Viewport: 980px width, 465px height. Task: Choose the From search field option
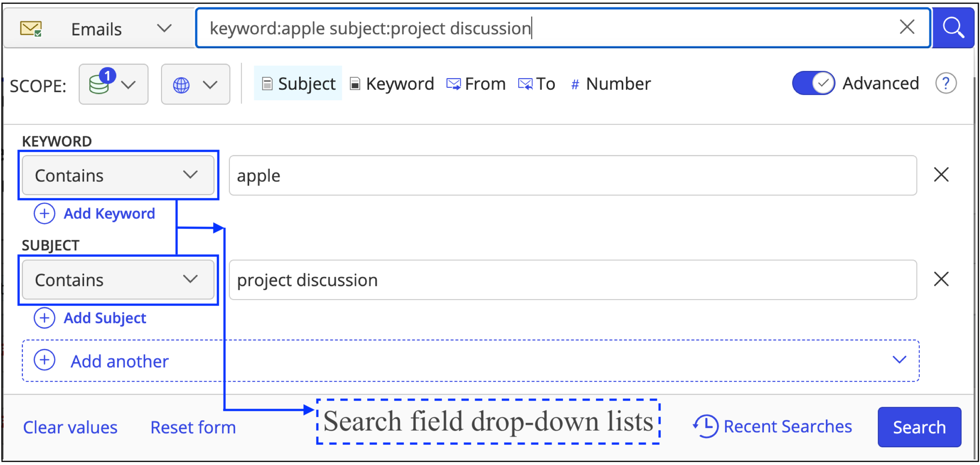476,84
